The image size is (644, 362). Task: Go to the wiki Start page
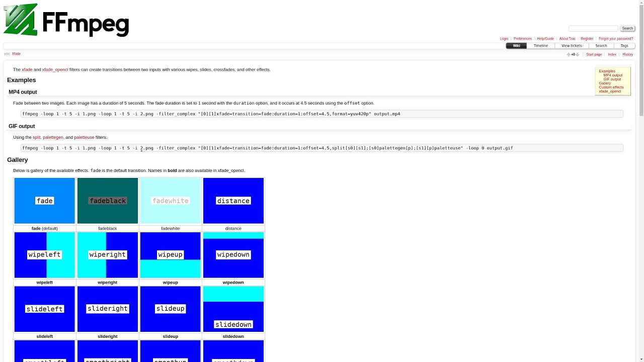point(594,54)
